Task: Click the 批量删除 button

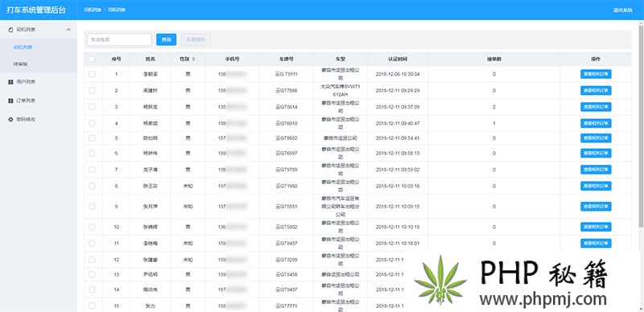Action: [x=196, y=39]
